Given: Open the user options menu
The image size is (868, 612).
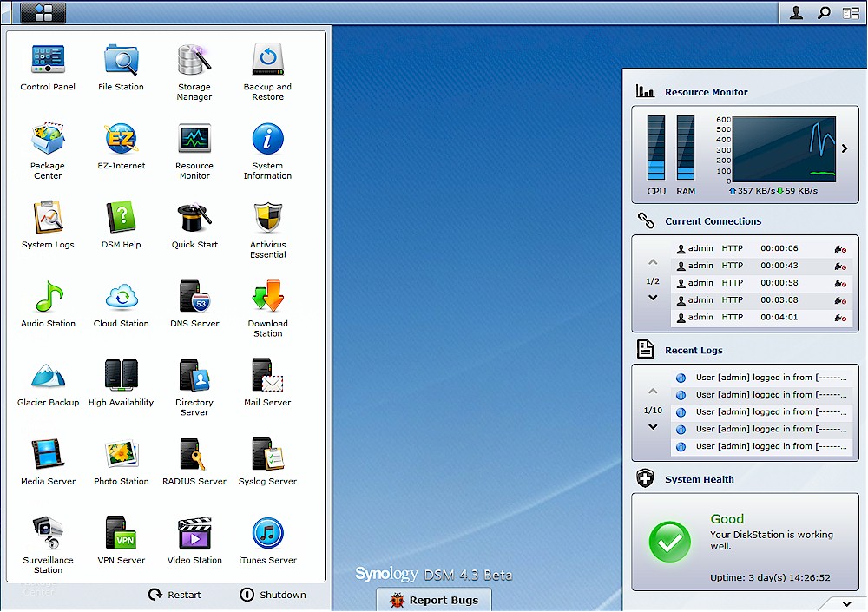Looking at the screenshot, I should 796,13.
